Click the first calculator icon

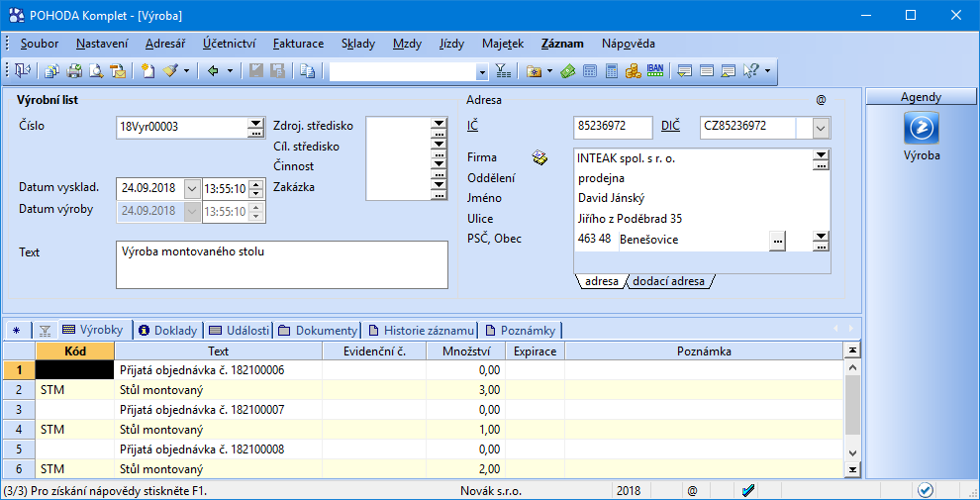point(589,71)
